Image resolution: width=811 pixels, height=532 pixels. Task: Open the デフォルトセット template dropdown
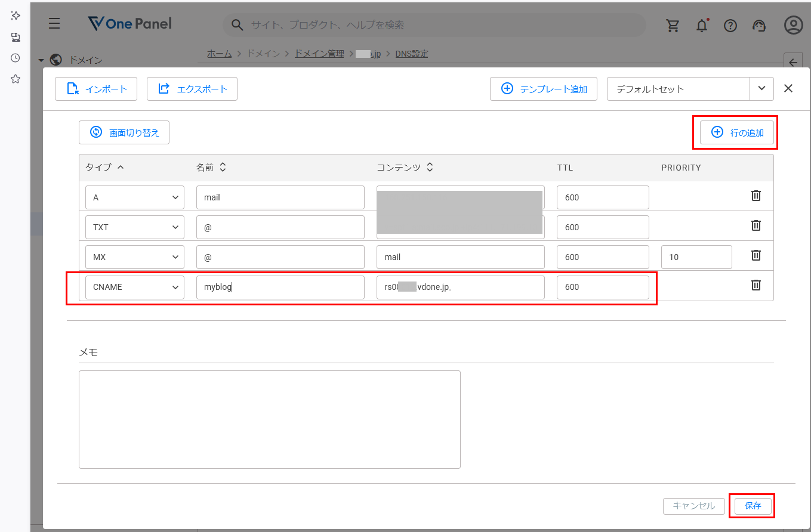click(762, 88)
